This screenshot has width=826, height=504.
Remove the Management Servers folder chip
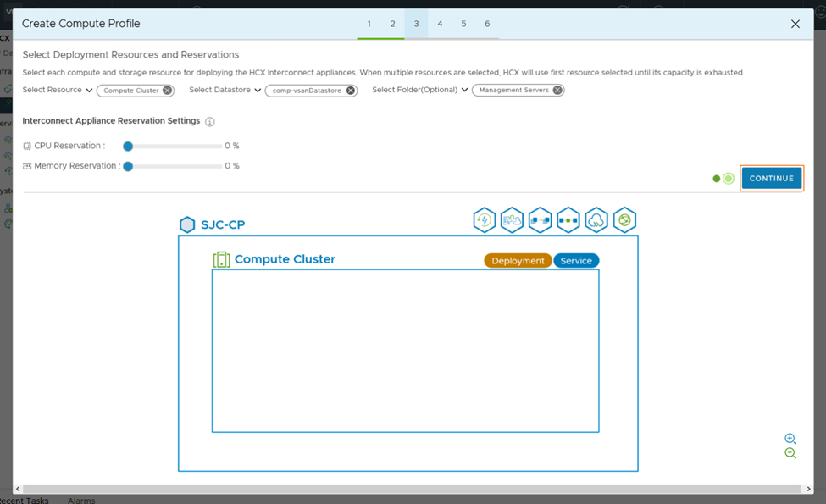coord(557,91)
